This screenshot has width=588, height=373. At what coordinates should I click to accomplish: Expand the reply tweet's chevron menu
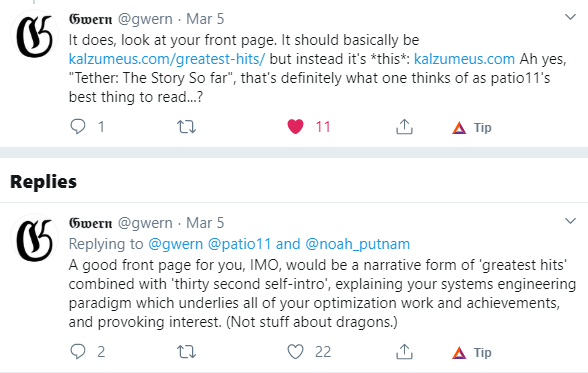pos(570,221)
